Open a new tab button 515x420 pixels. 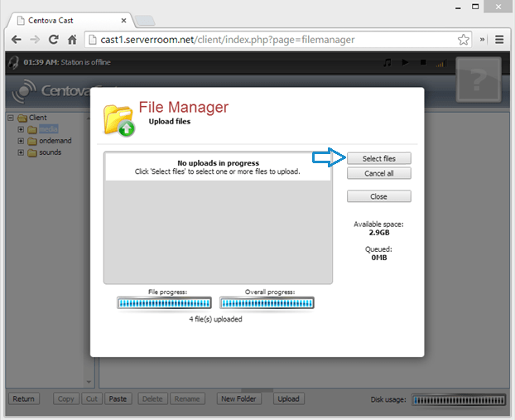145,21
